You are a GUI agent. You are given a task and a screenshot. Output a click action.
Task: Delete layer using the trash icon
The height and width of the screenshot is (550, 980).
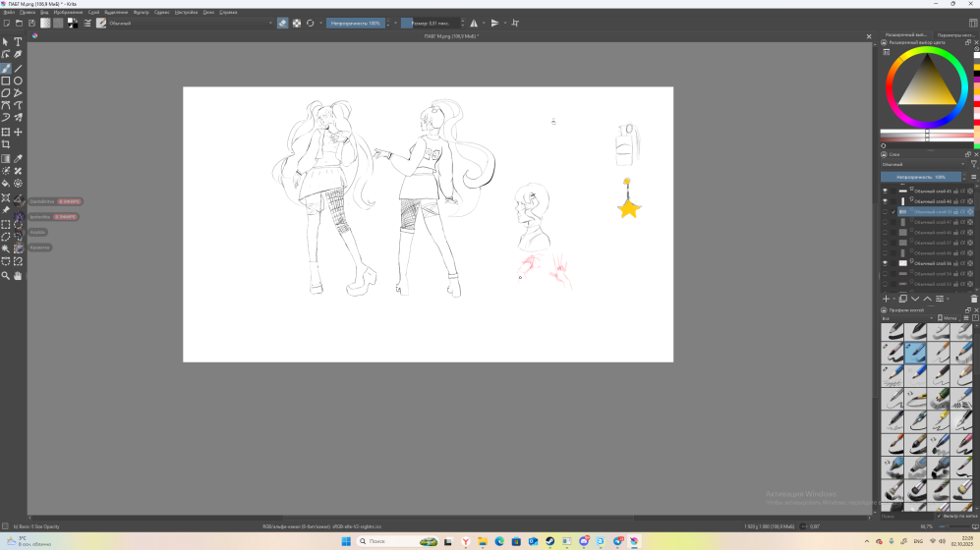(973, 299)
